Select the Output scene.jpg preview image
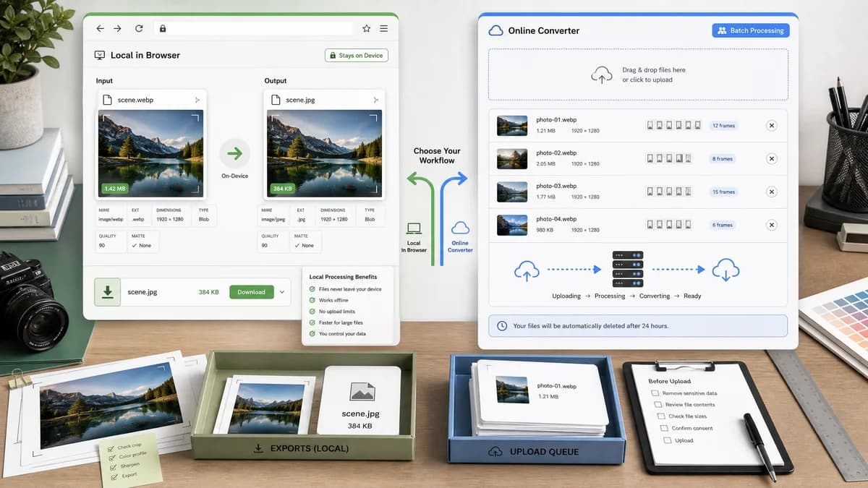The image size is (868, 488). click(x=325, y=154)
